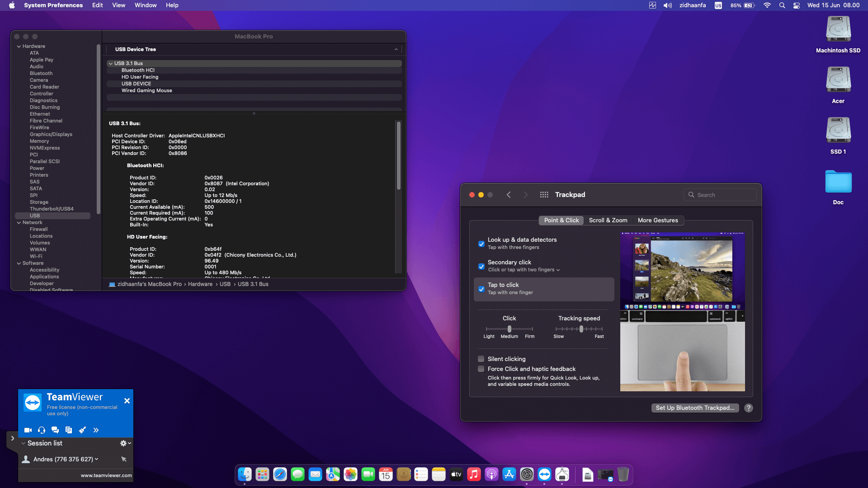Click TeamViewer file transfer icon

(x=69, y=430)
